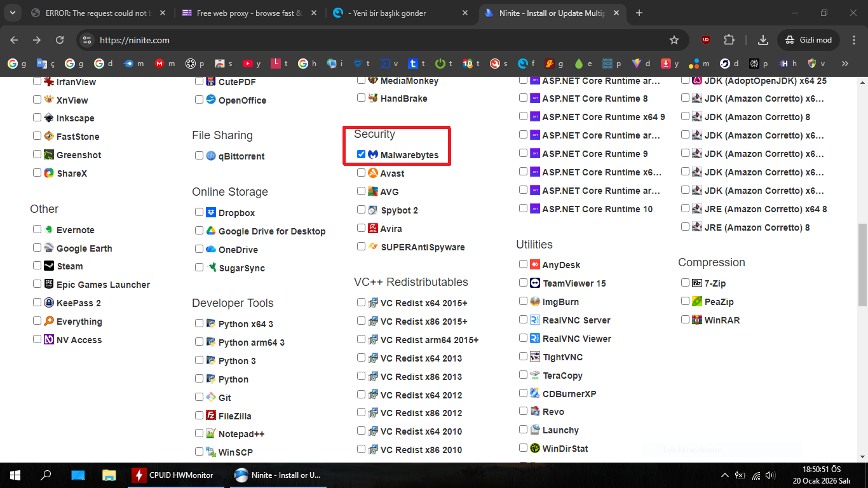Click the TeamViewer 15 icon
This screenshot has height=488, width=868.
pyautogui.click(x=535, y=283)
